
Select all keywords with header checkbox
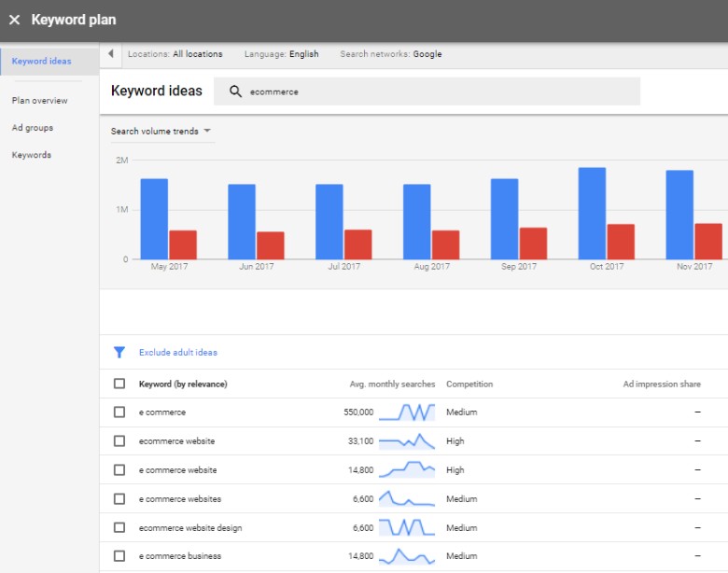(x=119, y=384)
